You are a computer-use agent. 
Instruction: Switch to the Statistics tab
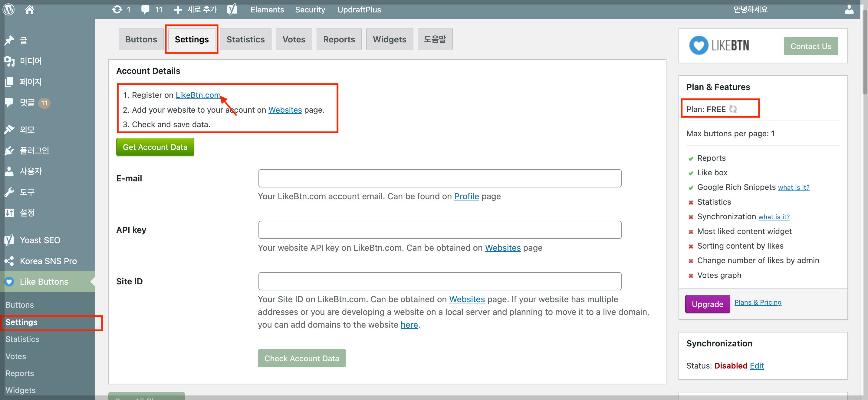click(245, 39)
